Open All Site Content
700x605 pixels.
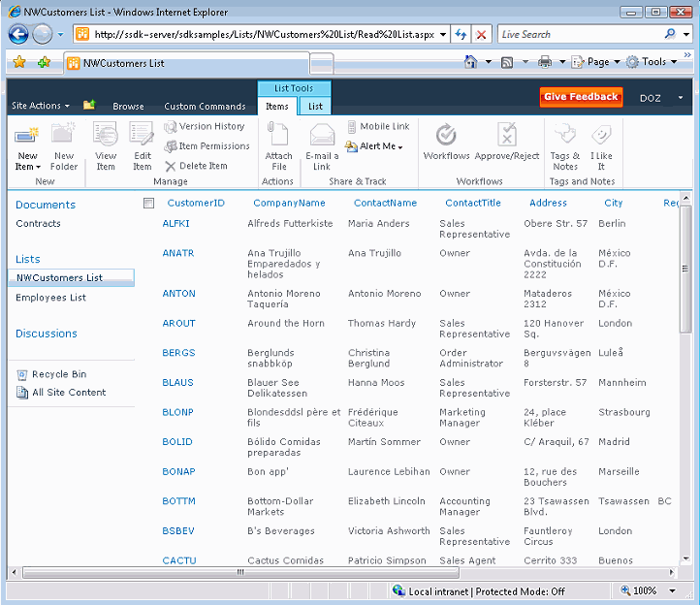61,393
